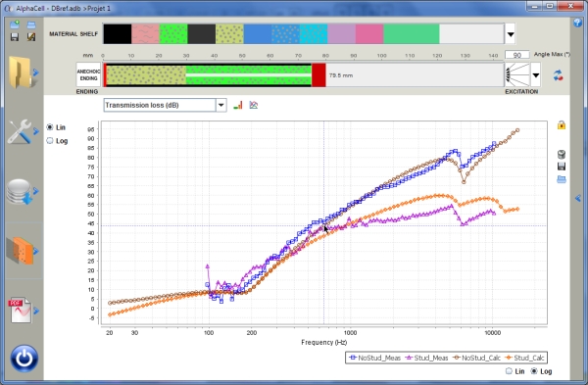588x385 pixels.
Task: Pick the light gray material swatch
Action: [x=471, y=34]
